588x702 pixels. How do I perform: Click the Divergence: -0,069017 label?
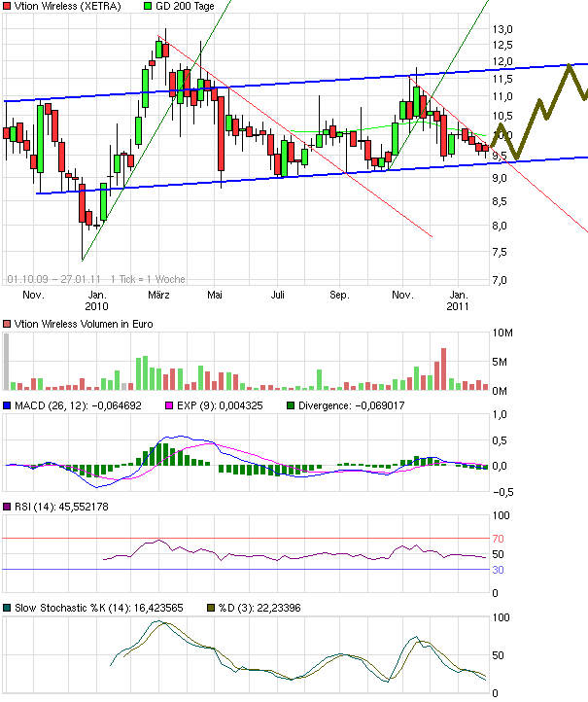pos(351,405)
